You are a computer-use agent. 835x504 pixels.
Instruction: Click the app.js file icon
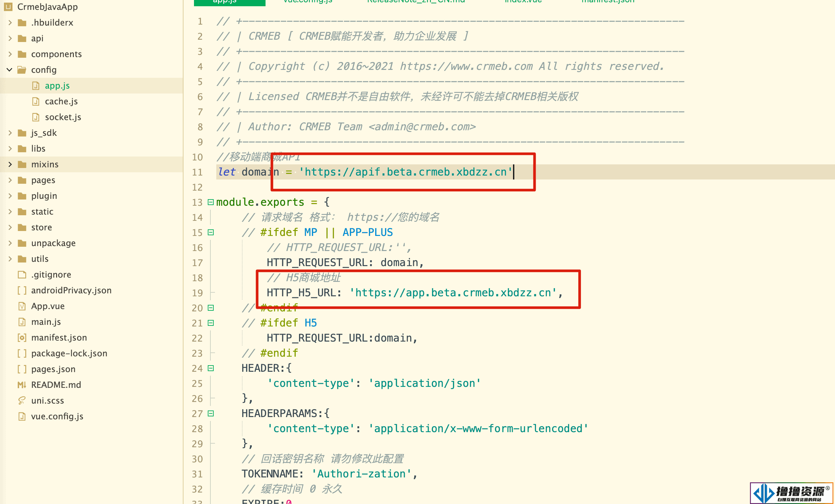tap(35, 86)
